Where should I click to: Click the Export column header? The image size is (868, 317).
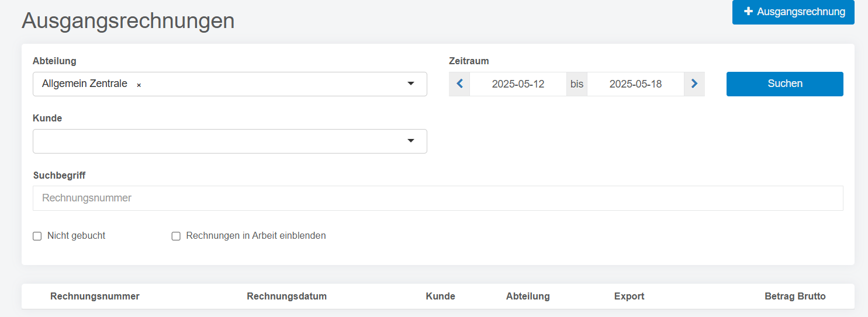click(629, 296)
